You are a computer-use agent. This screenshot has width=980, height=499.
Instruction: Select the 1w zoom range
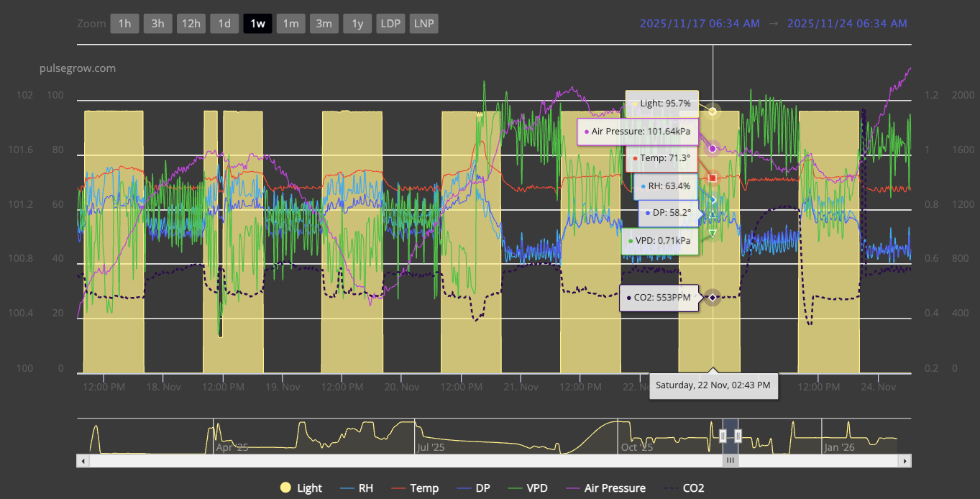[x=257, y=24]
